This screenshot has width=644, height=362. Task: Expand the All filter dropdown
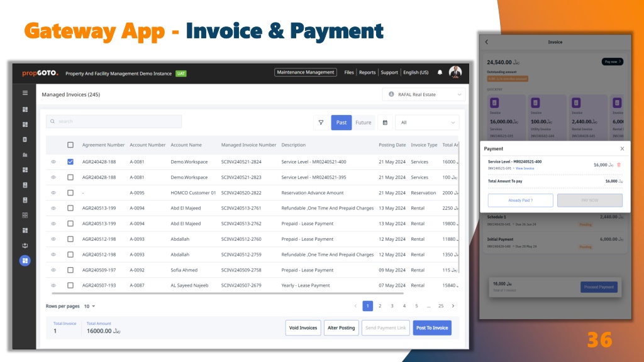coord(427,123)
